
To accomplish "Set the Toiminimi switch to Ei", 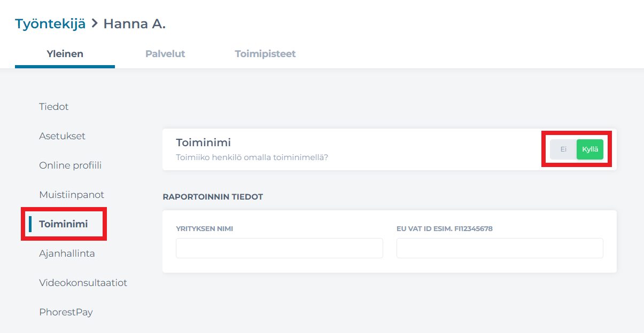I will coord(563,149).
